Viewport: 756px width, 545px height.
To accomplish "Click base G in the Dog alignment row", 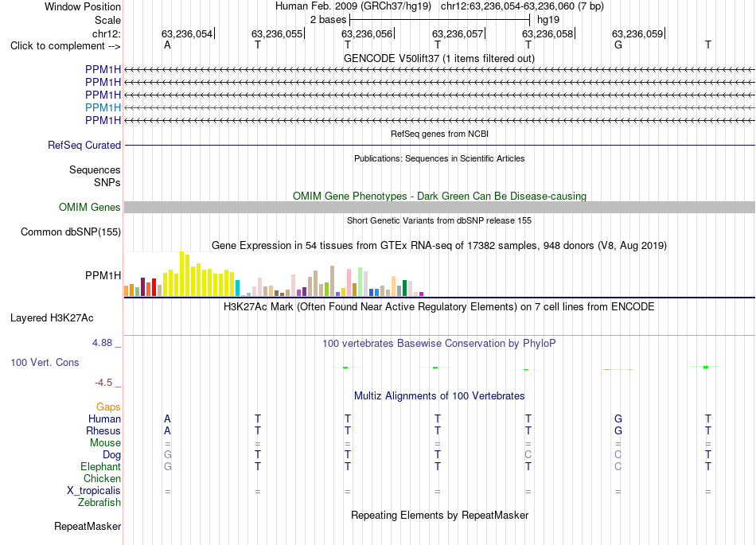I will (x=168, y=454).
